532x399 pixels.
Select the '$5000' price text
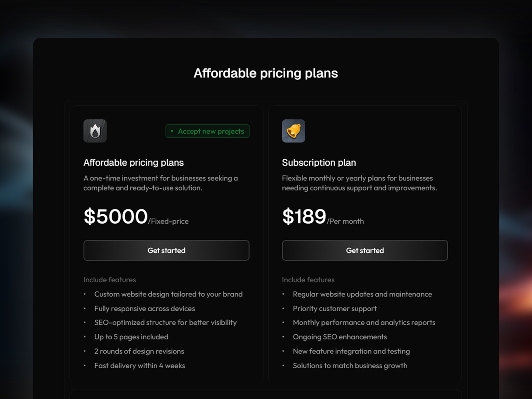[116, 216]
